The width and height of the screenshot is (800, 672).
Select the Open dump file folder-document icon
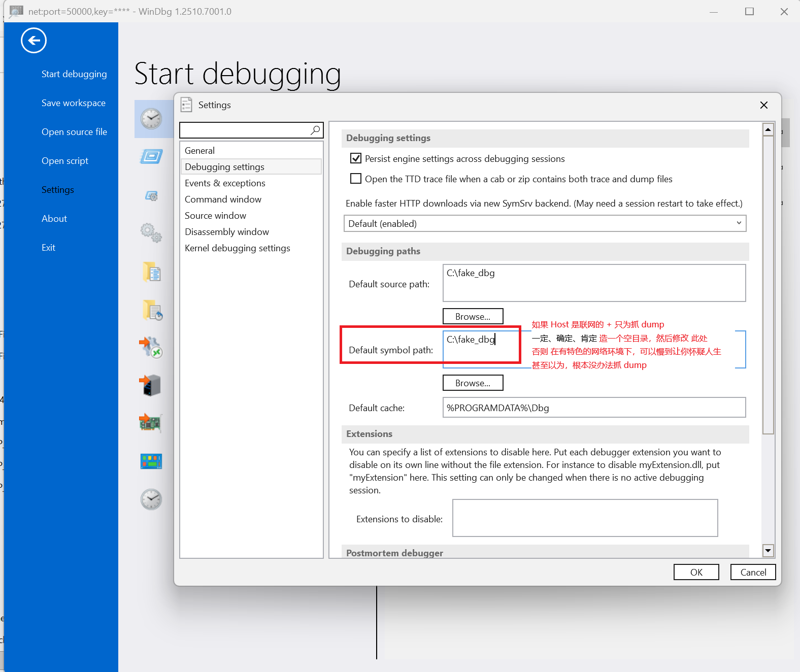(x=151, y=272)
